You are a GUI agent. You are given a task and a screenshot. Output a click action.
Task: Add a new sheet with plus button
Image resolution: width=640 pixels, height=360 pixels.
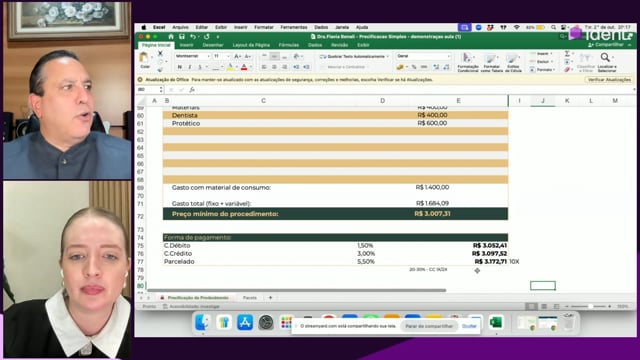(x=270, y=298)
